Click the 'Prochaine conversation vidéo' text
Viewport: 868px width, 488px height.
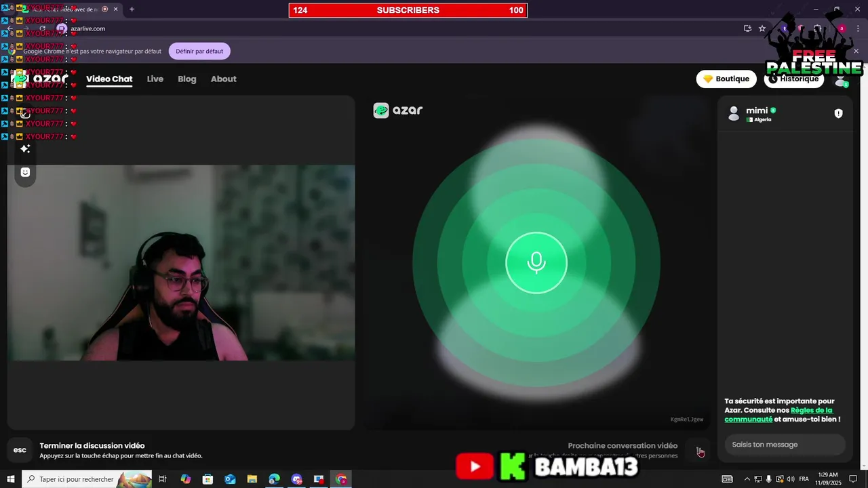[x=623, y=445]
